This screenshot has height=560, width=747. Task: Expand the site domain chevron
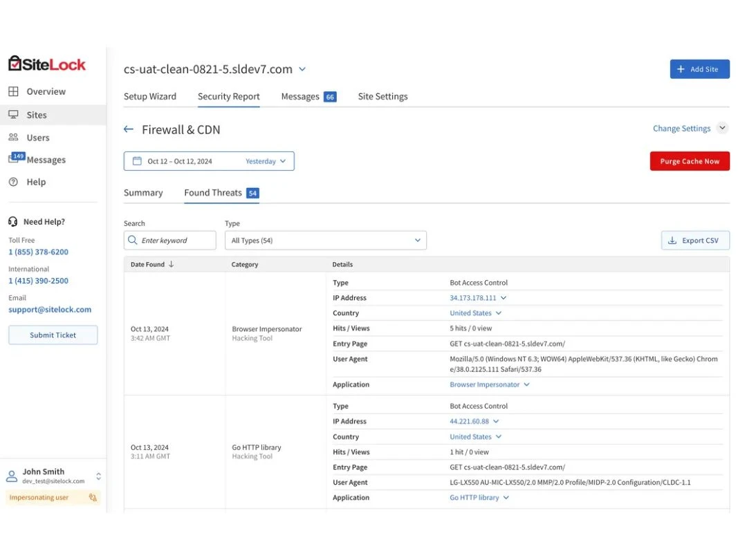point(302,69)
